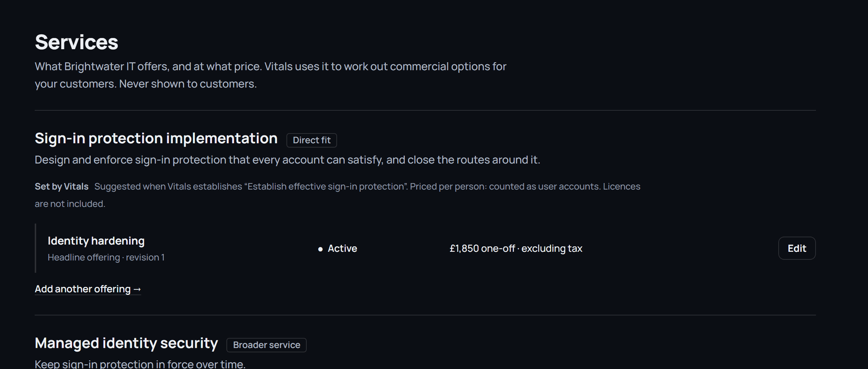This screenshot has width=868, height=369.
Task: Click the Active status label
Action: 342,248
